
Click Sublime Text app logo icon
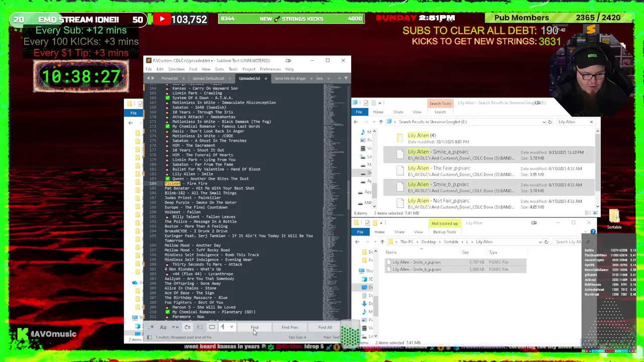click(148, 60)
